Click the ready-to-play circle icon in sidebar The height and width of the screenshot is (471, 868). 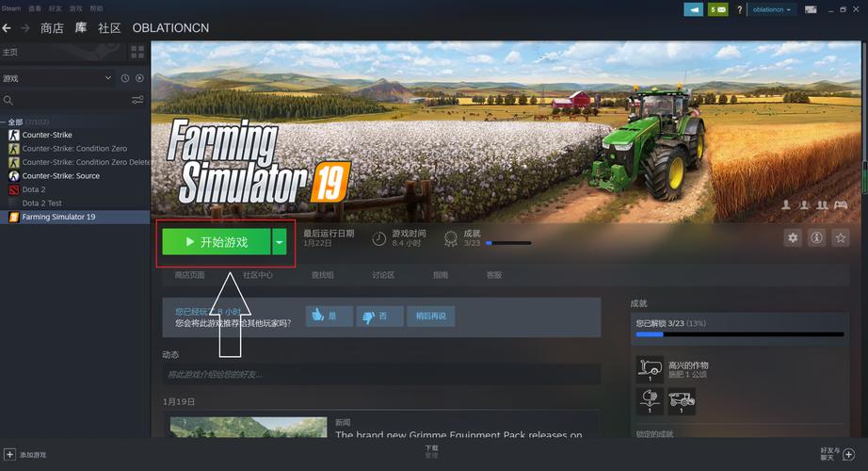139,78
